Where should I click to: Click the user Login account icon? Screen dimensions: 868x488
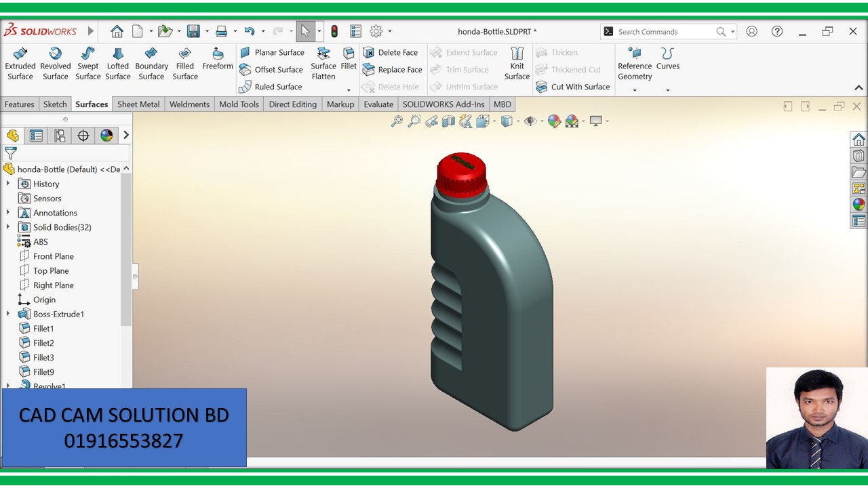[751, 31]
